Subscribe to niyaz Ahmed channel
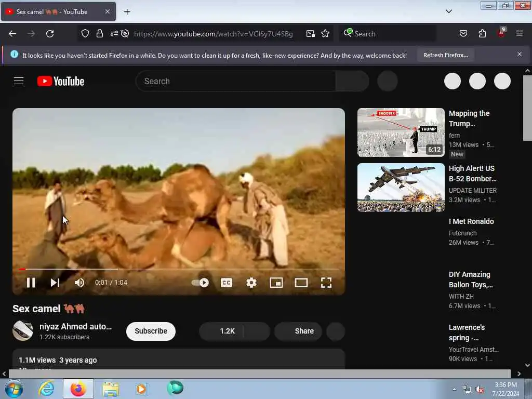The width and height of the screenshot is (532, 399). (151, 331)
